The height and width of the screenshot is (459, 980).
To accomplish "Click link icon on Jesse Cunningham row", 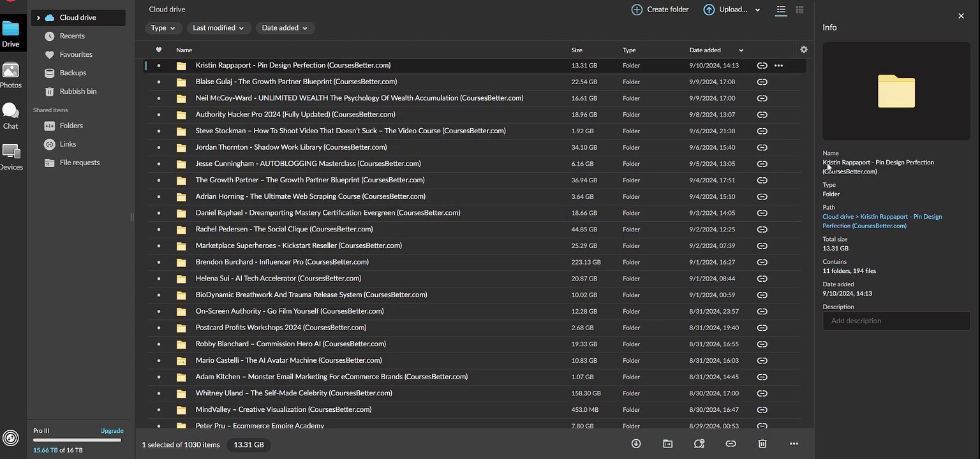I will point(762,164).
